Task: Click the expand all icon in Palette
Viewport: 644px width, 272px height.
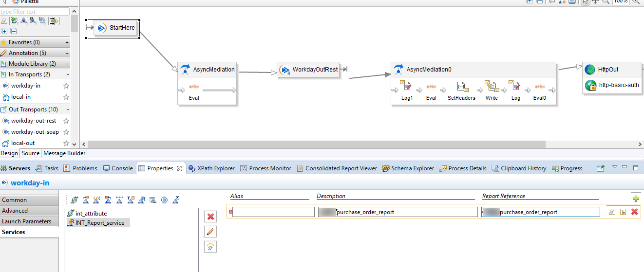Action: coord(4,31)
